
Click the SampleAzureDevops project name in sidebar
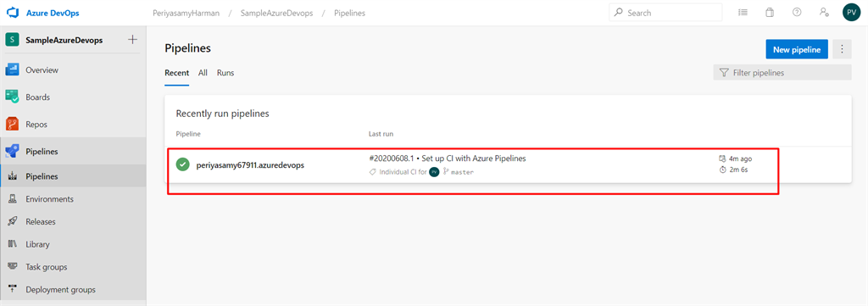(64, 40)
